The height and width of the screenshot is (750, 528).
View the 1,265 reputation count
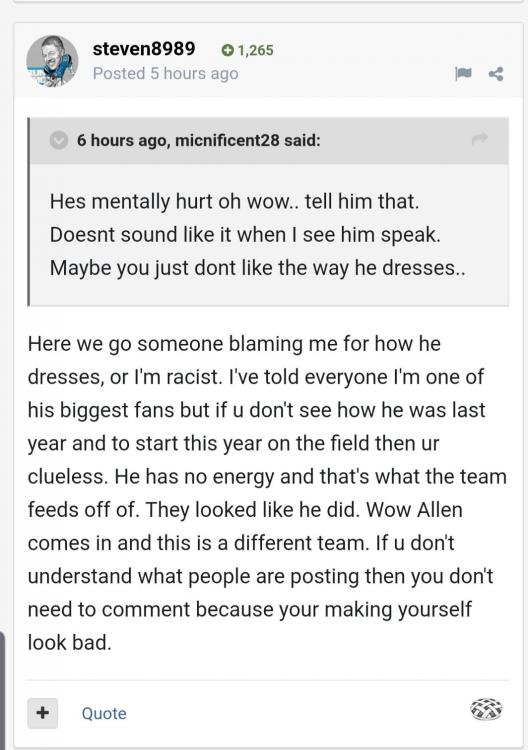pyautogui.click(x=255, y=50)
